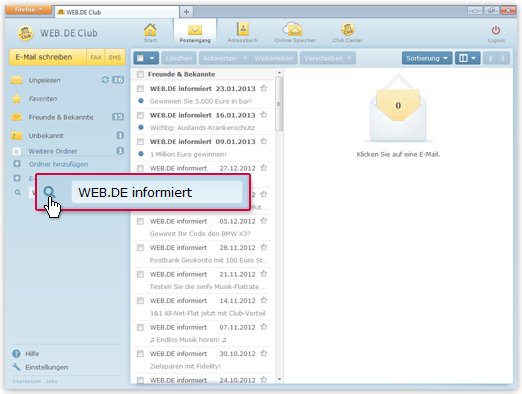Click the next email down arrow
Viewport: 522px width, 394px height.
(503, 58)
